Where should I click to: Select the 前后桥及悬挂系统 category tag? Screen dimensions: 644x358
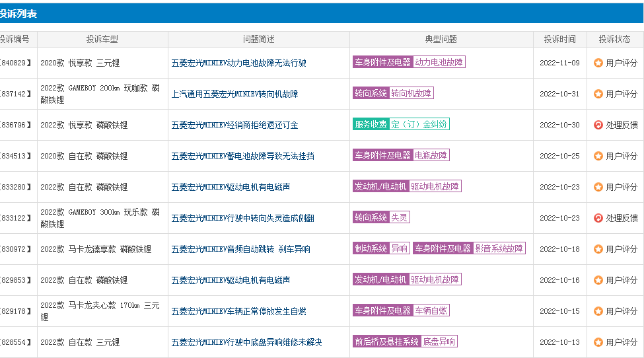coord(386,341)
